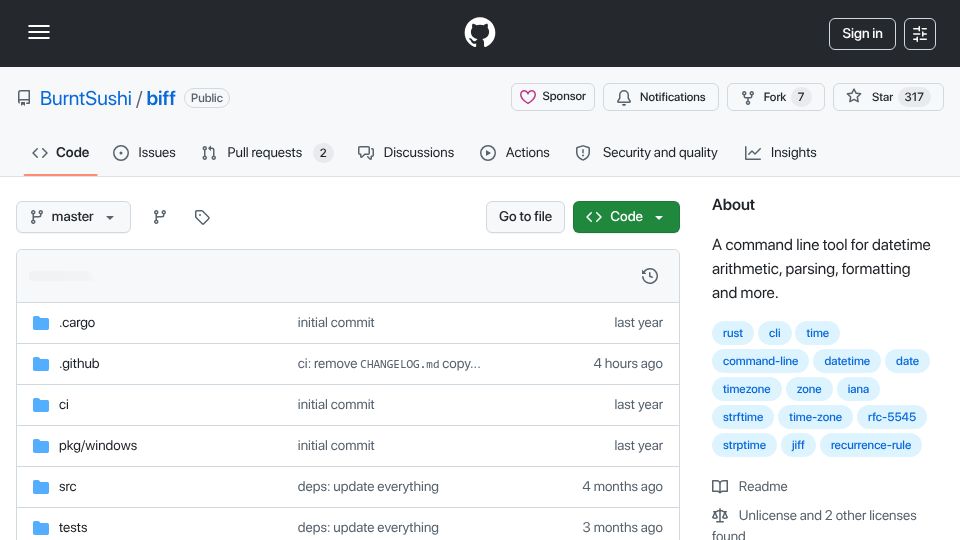Select the rfc-5545 topic tag
The image size is (960, 540).
click(891, 418)
